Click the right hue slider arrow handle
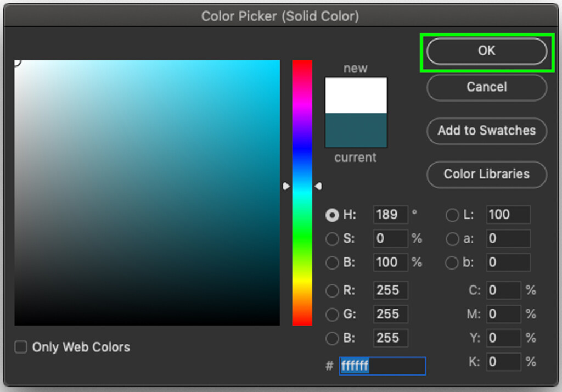 [x=318, y=187]
